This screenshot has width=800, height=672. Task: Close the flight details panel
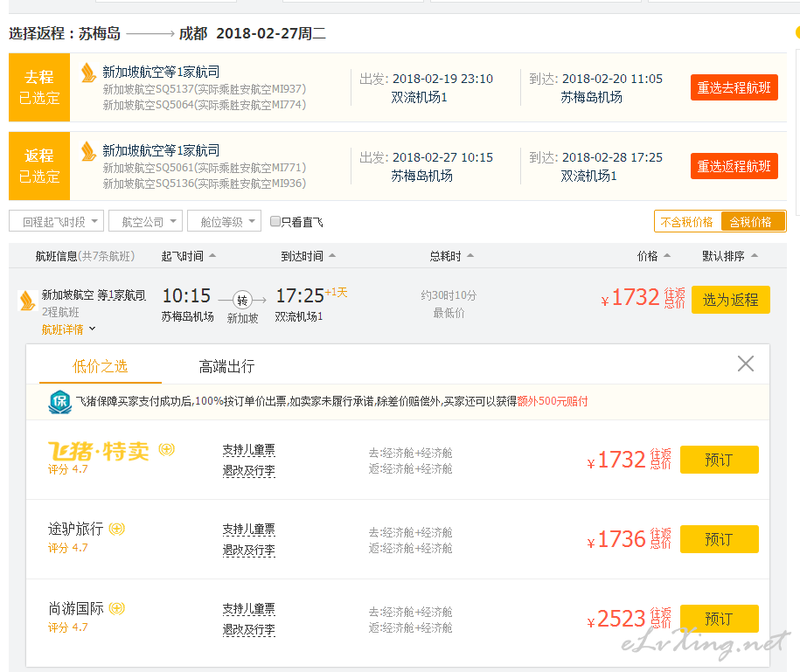[746, 364]
